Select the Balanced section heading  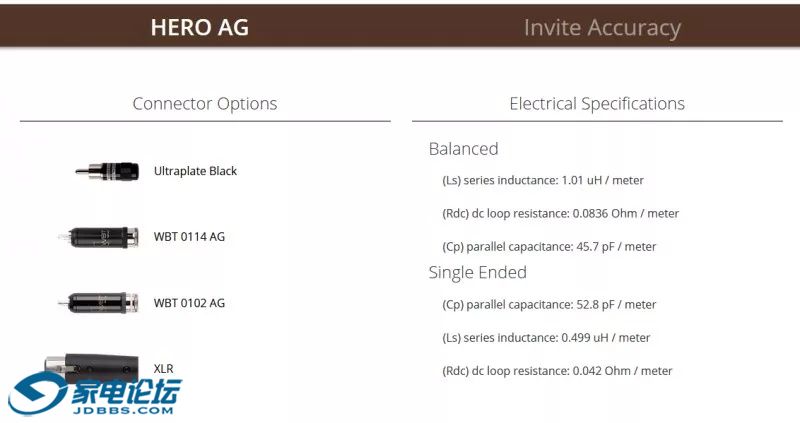(x=463, y=149)
